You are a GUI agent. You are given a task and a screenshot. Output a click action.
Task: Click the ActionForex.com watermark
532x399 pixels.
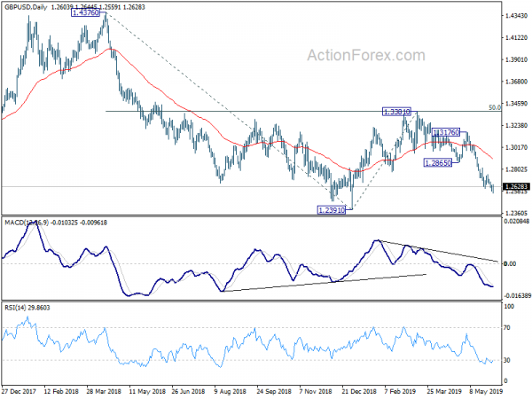click(366, 55)
